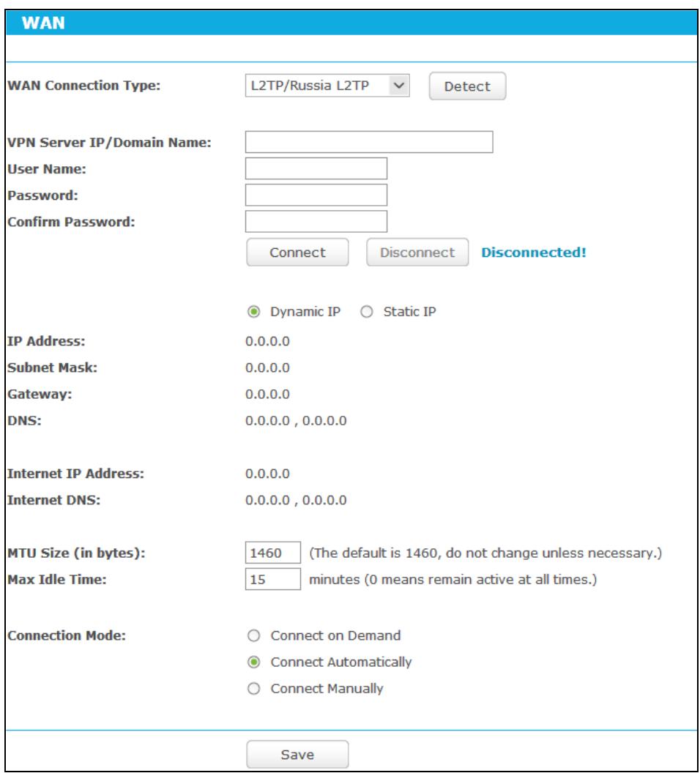Click the Detect button
The height and width of the screenshot is (773, 700).
(x=467, y=86)
